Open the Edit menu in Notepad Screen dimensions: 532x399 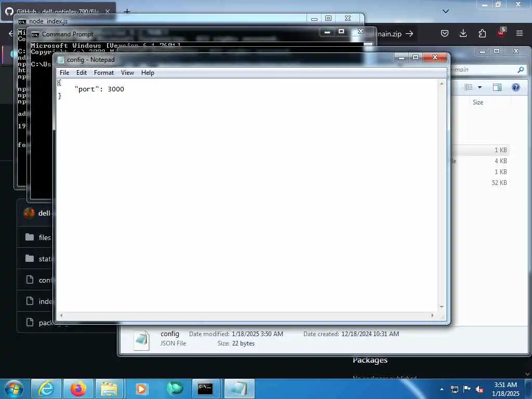pyautogui.click(x=82, y=73)
